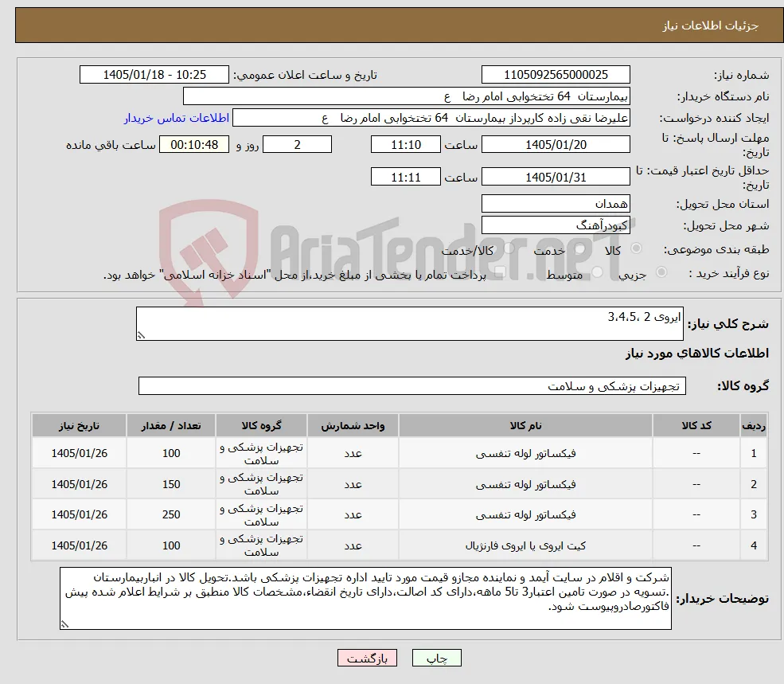Click the need number field 1105092565000025

(556, 75)
